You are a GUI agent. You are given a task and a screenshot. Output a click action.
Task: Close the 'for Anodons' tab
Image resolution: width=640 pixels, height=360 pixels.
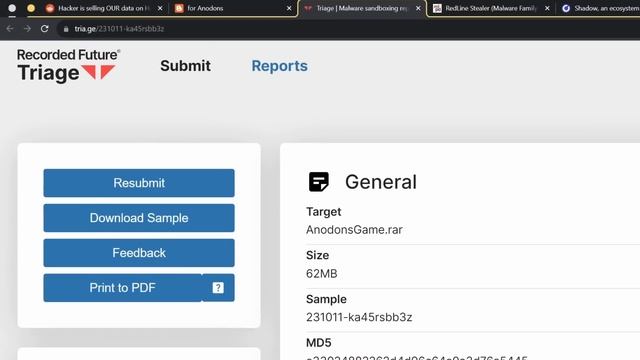[x=289, y=8]
